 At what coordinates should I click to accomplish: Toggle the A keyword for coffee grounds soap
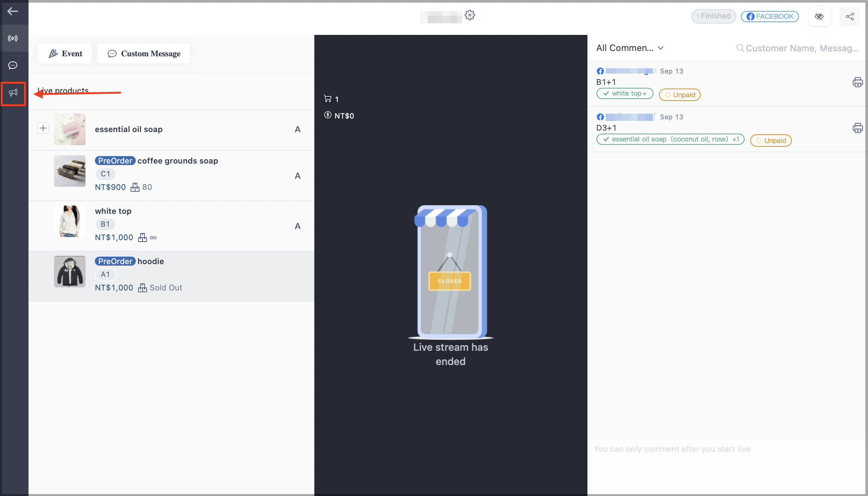pos(297,176)
